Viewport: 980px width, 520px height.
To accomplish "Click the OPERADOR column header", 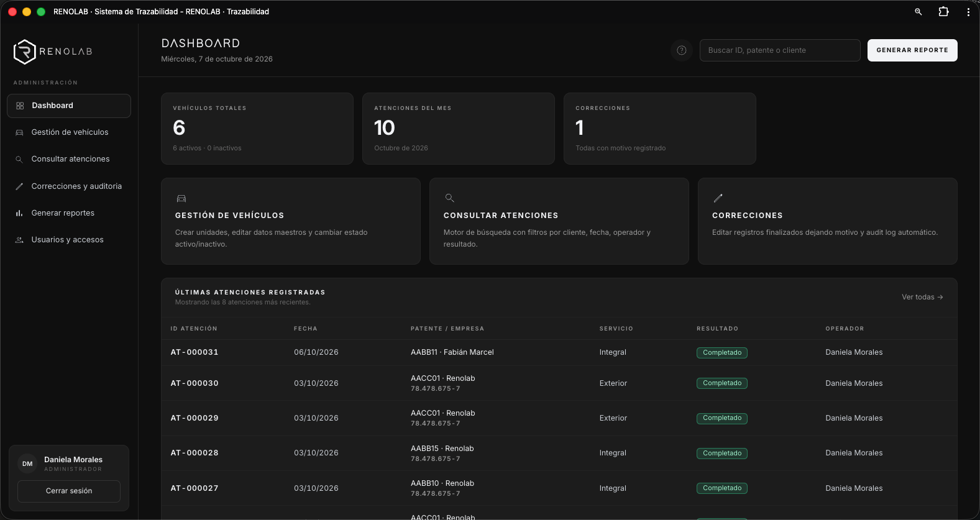I will [845, 329].
